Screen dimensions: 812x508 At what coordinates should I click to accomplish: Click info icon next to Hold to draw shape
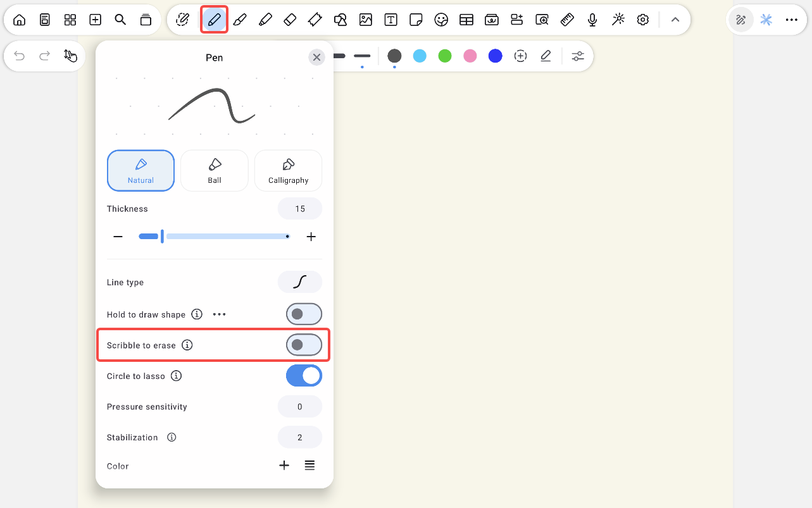197,314
